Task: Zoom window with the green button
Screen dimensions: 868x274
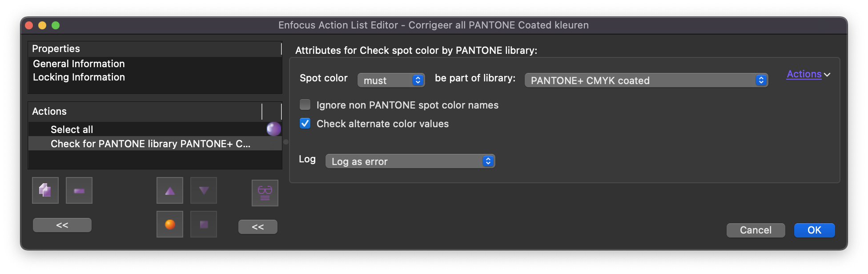Action: coord(56,25)
